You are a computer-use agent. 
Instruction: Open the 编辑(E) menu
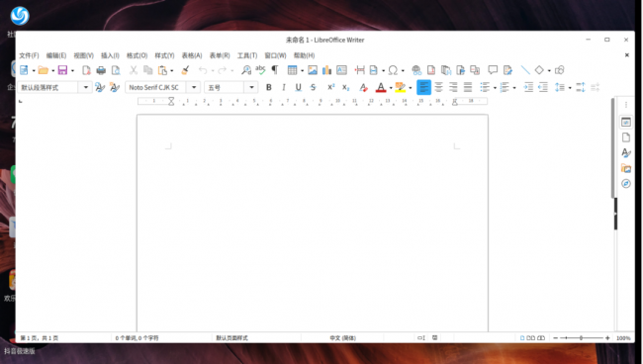coord(56,55)
